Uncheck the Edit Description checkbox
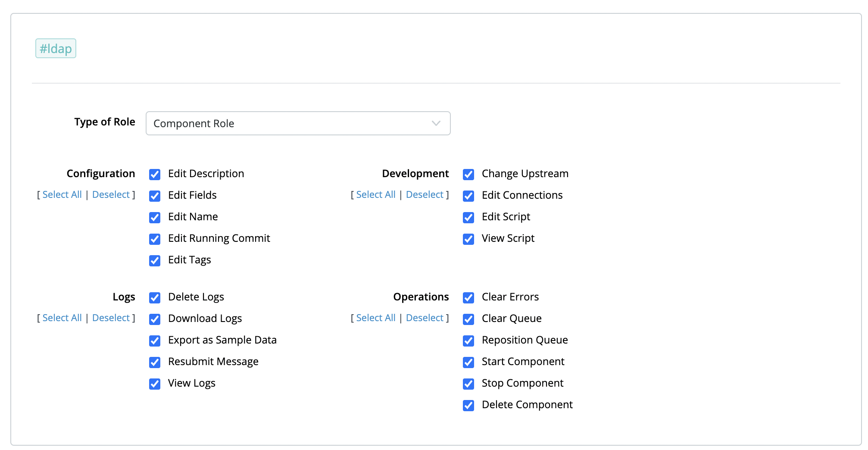The height and width of the screenshot is (450, 868). tap(155, 175)
